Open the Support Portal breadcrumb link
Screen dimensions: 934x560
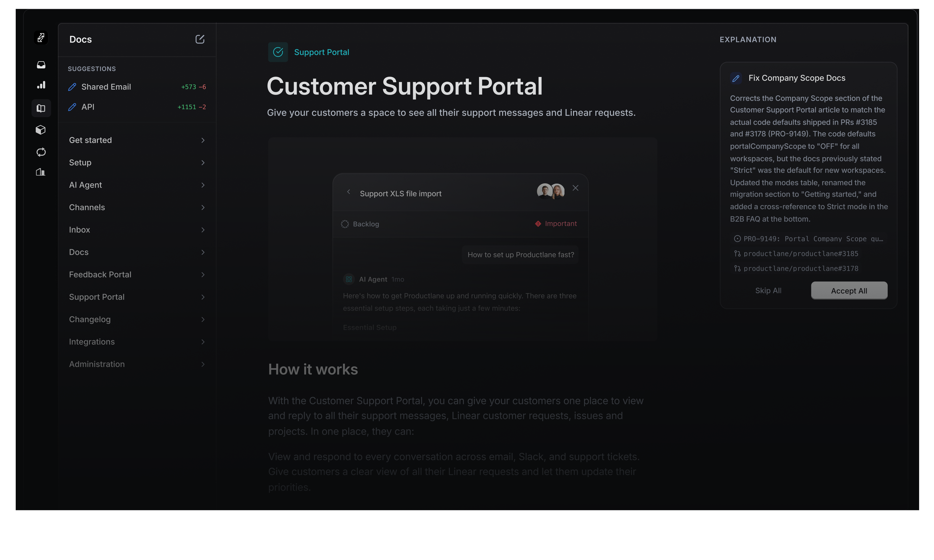coord(322,52)
